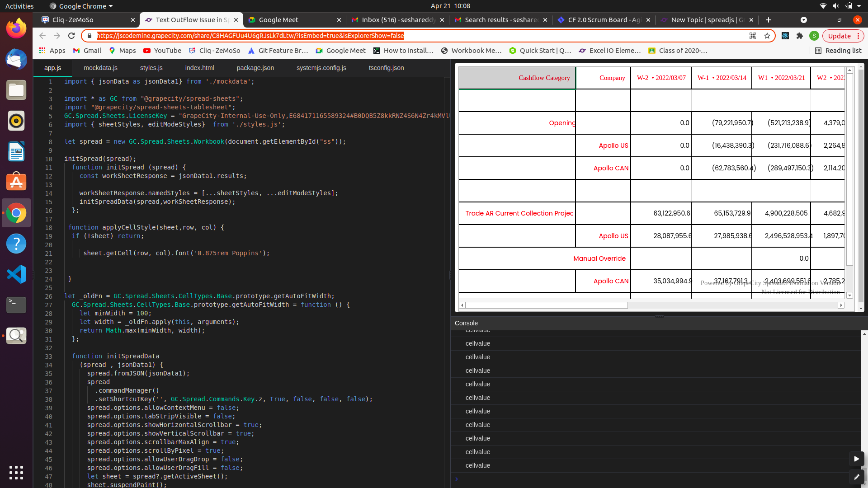Click the QR code icon in address bar

point(753,36)
